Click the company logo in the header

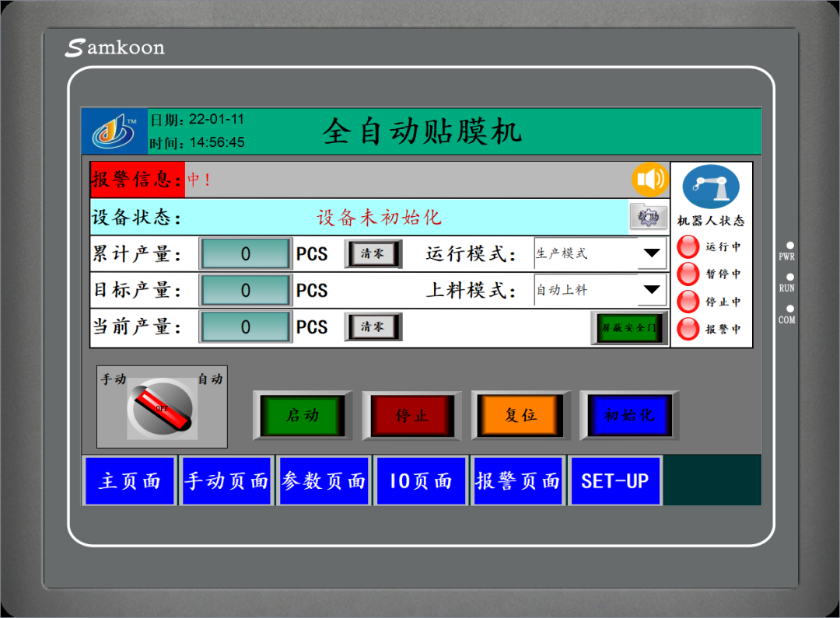[x=114, y=131]
